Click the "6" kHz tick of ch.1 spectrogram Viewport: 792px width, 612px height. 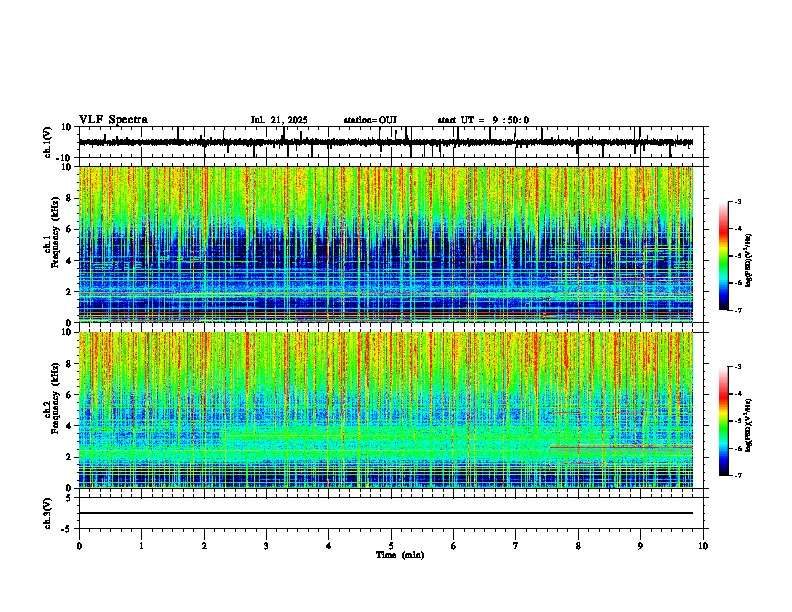[x=69, y=230]
